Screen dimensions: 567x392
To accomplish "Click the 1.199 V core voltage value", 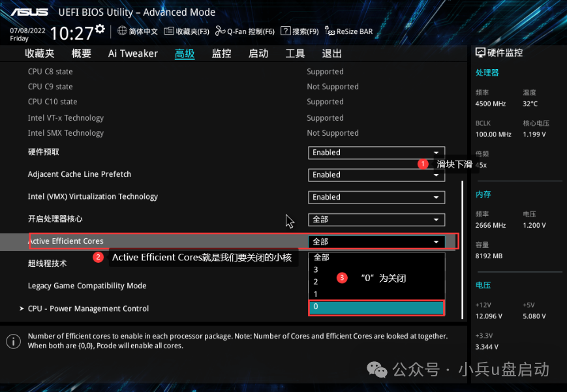I will [x=534, y=134].
